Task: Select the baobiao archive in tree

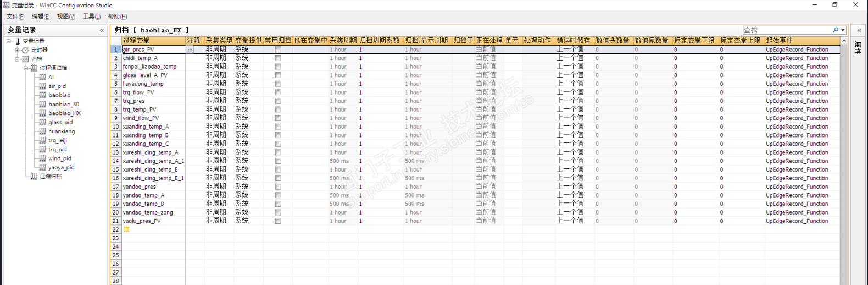Action: tap(59, 95)
